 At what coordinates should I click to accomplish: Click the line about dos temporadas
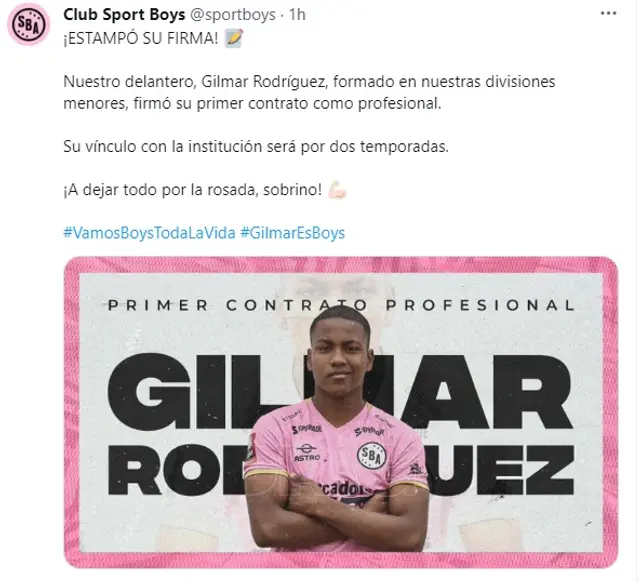point(256,147)
